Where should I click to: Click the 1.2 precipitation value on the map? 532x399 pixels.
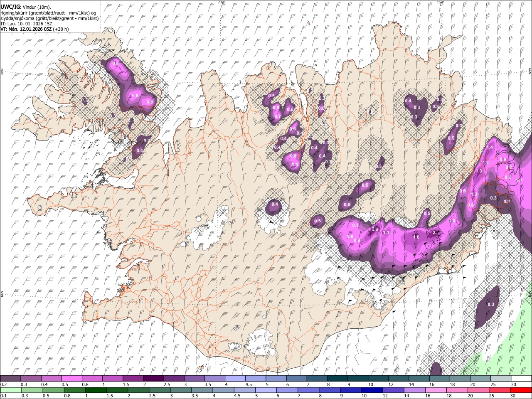pos(485,163)
